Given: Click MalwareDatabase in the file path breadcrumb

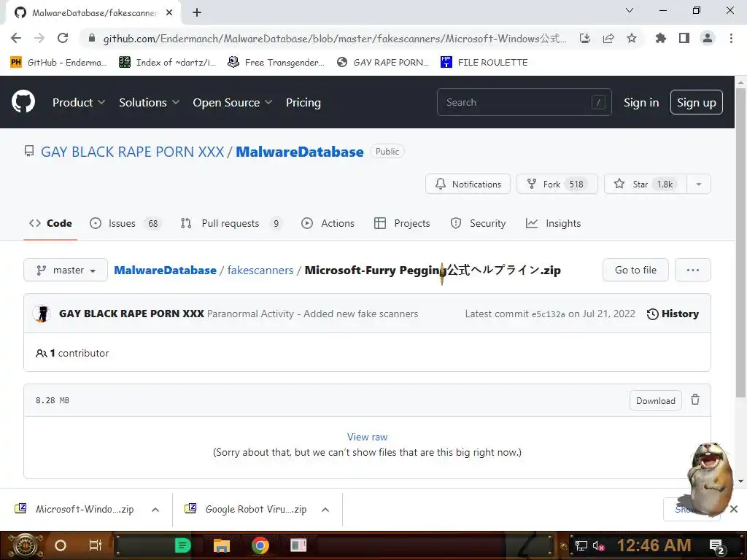Looking at the screenshot, I should 166,270.
